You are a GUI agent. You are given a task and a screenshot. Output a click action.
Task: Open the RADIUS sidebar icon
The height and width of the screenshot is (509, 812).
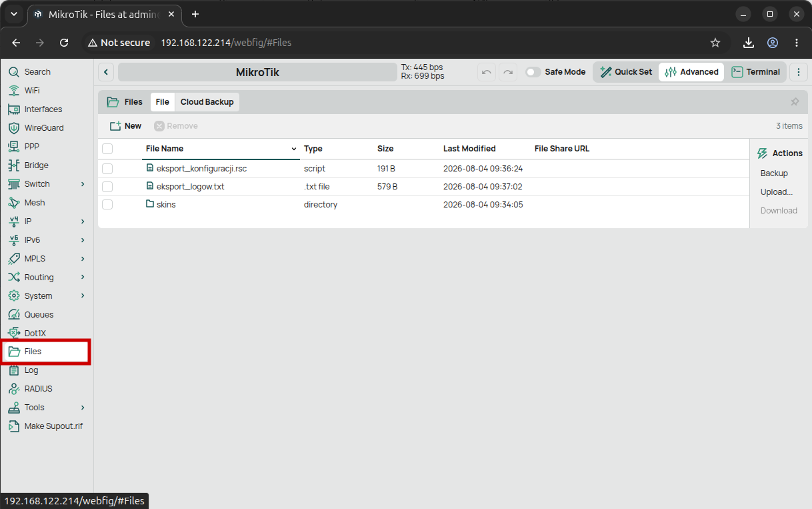pyautogui.click(x=13, y=389)
